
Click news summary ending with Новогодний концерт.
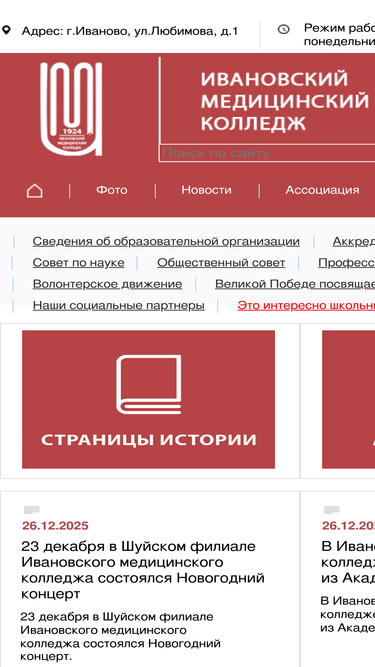coord(121,636)
